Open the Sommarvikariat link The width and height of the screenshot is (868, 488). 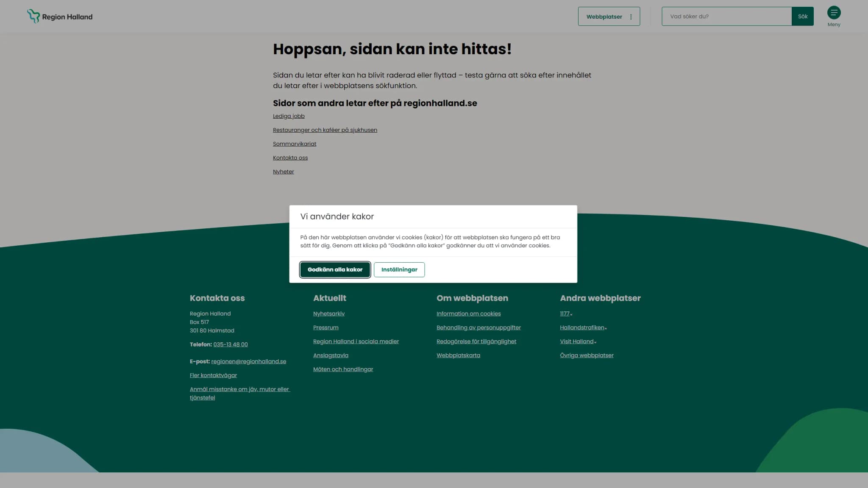[x=295, y=144]
